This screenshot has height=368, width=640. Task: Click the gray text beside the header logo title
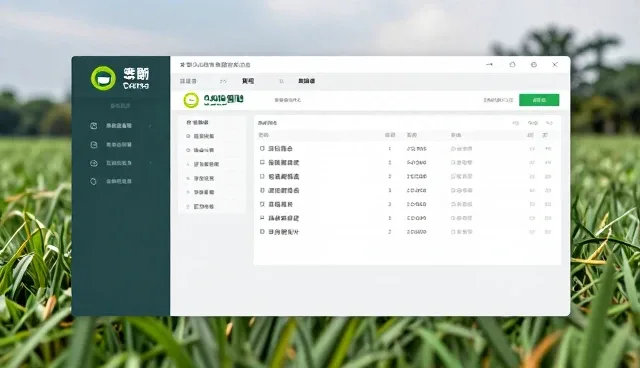click(287, 100)
